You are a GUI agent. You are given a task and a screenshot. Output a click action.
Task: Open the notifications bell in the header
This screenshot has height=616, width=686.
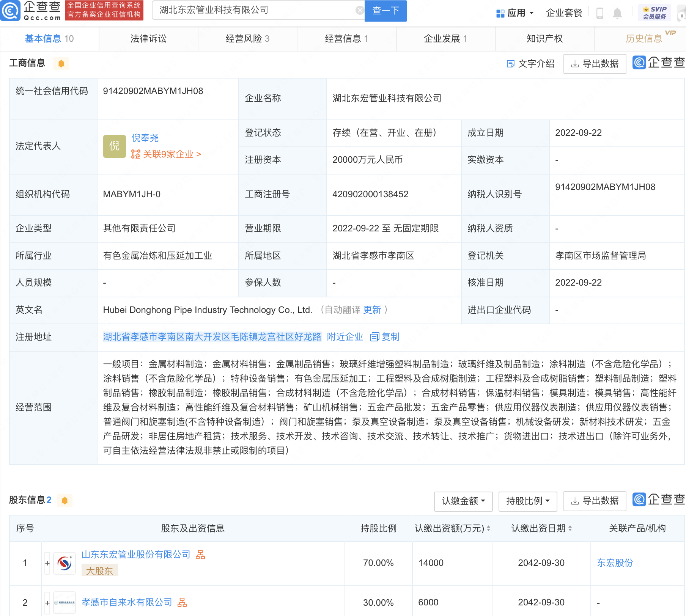(x=617, y=13)
